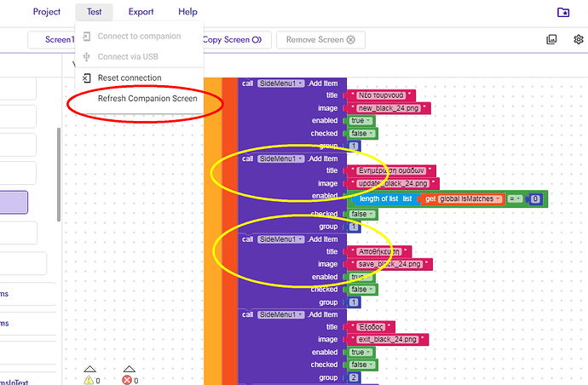The image size is (588, 385).
Task: Expand the arrow above the error counter
Action: coord(129,369)
